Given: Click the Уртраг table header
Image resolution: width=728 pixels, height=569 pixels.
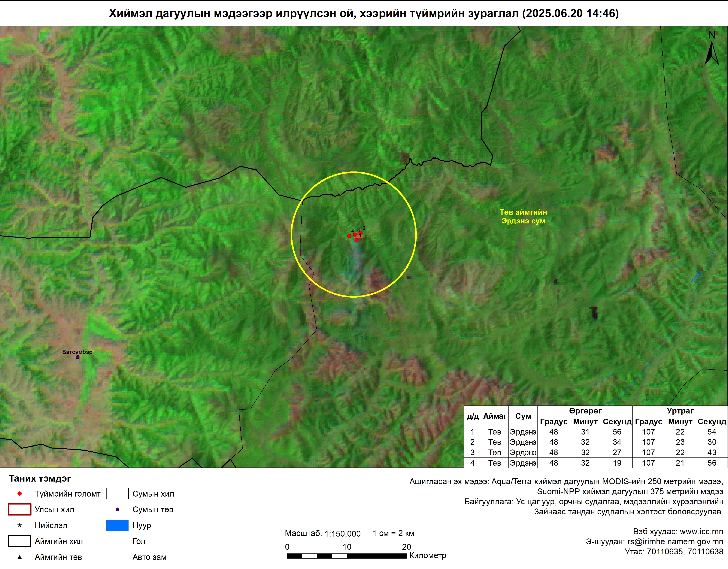Looking at the screenshot, I should point(680,411).
